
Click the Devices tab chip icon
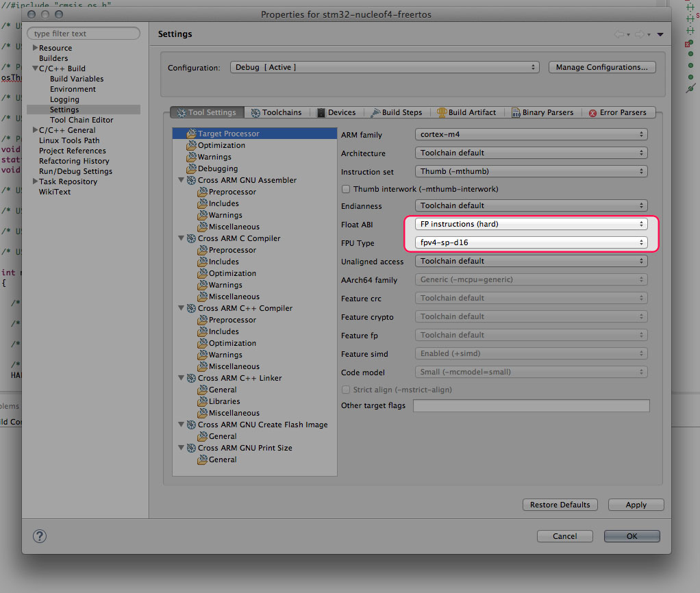click(321, 112)
